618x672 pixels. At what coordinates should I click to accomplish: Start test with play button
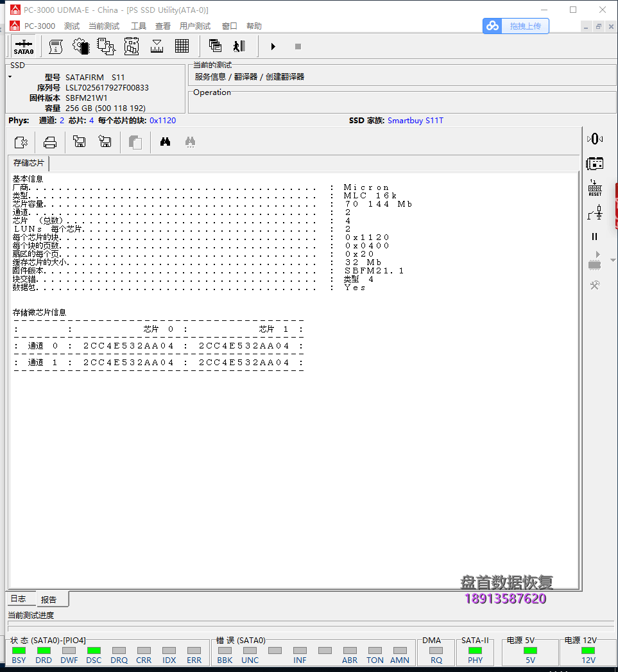tap(273, 46)
